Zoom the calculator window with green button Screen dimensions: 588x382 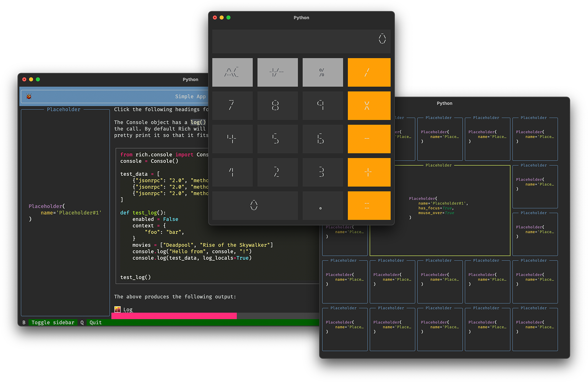tap(228, 18)
